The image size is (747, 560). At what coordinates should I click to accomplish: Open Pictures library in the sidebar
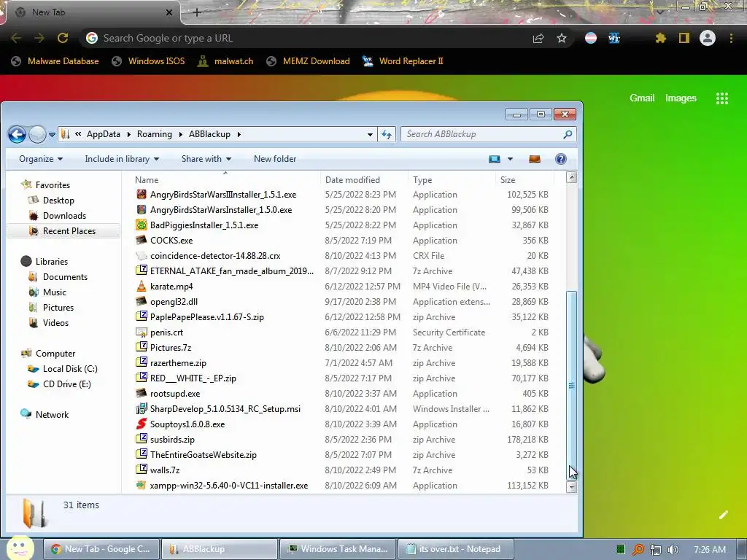click(58, 308)
